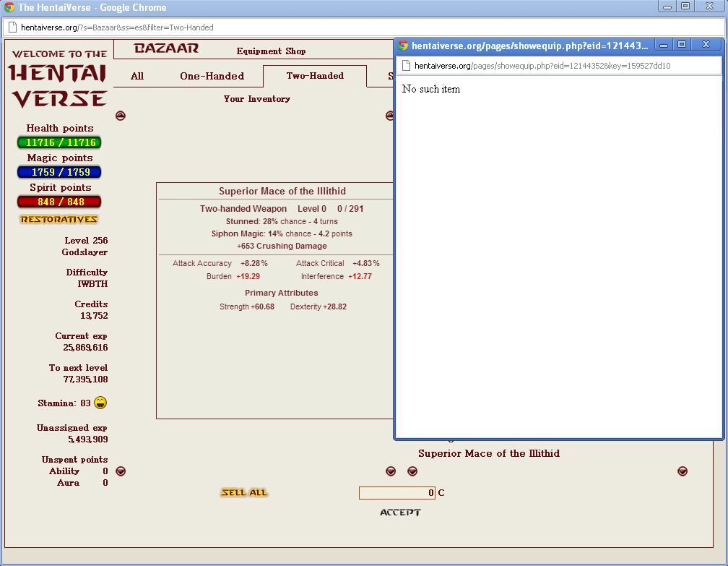
Task: Maximize the showequip popup window
Action: pos(682,45)
